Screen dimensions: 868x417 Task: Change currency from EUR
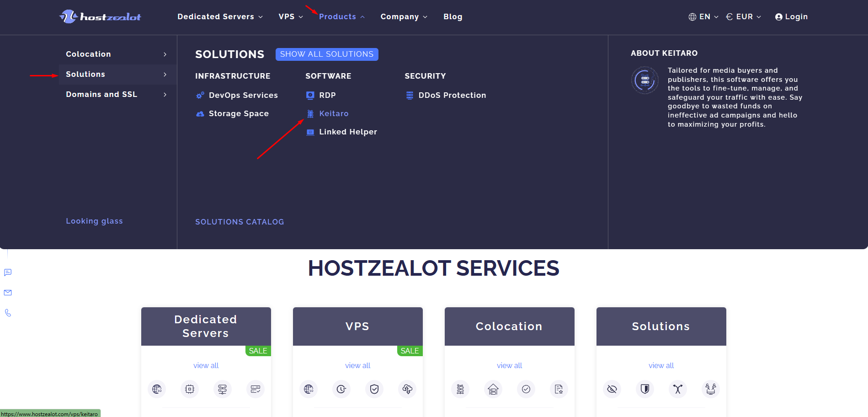pos(744,16)
